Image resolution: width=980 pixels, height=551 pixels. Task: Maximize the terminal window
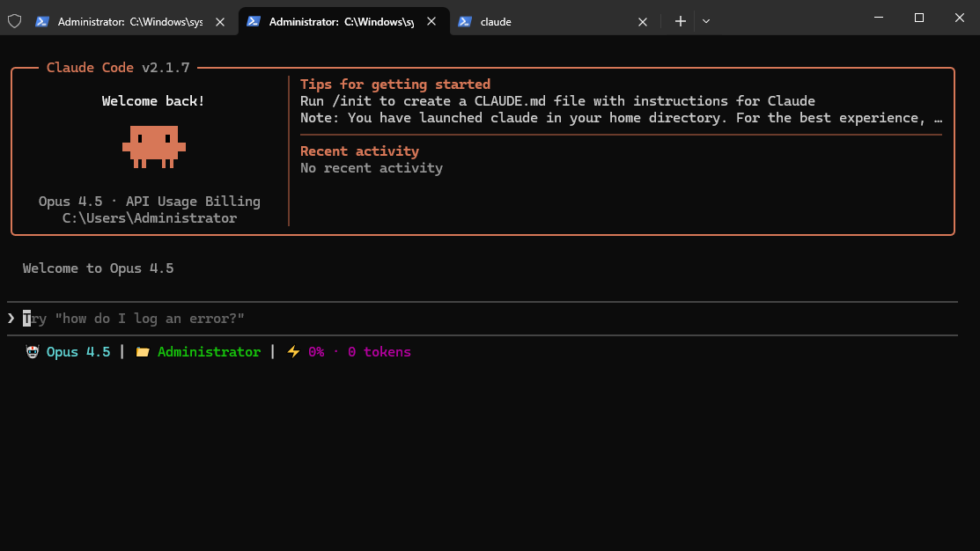[918, 18]
